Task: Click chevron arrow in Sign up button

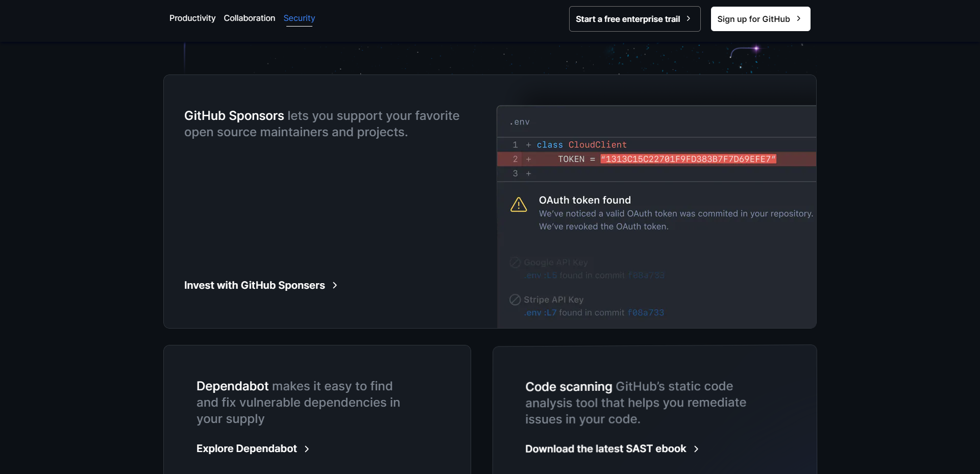Action: (x=799, y=18)
